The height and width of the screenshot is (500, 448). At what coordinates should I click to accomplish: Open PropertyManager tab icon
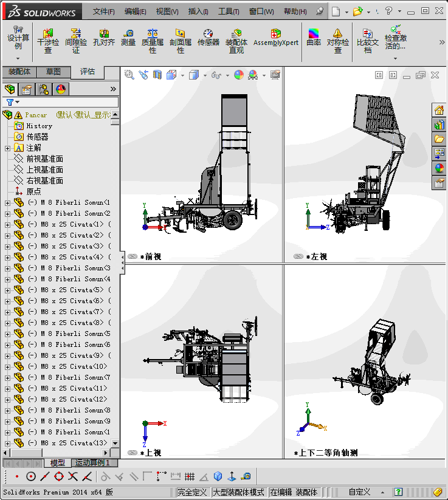(x=27, y=89)
